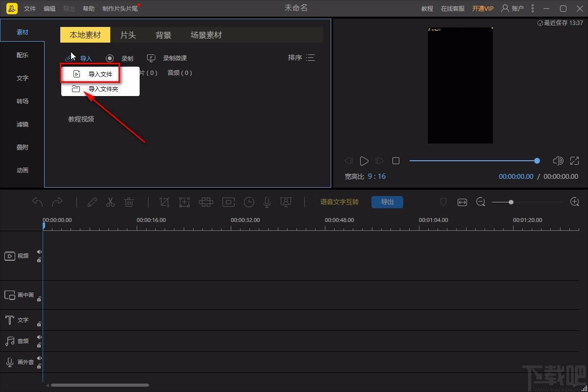The image size is (588, 392).
Task: Mute the 画外音 track speaker
Action: [x=39, y=358]
